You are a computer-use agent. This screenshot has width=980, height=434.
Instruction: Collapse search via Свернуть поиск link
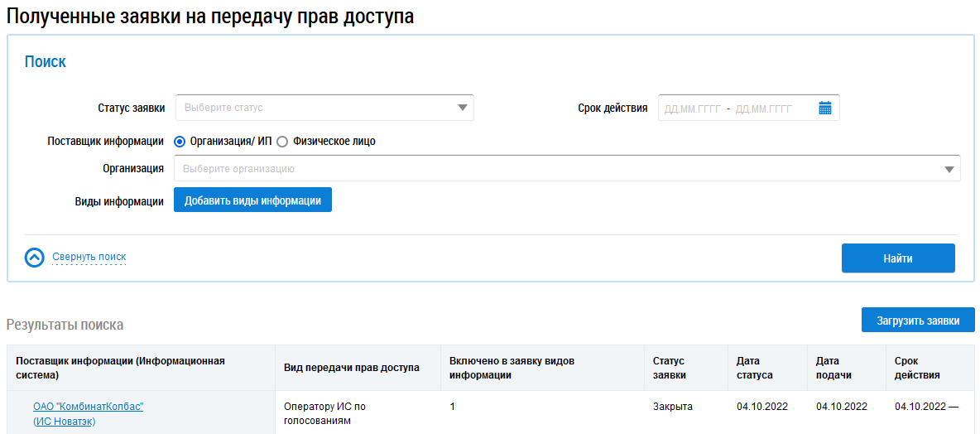pyautogui.click(x=89, y=258)
